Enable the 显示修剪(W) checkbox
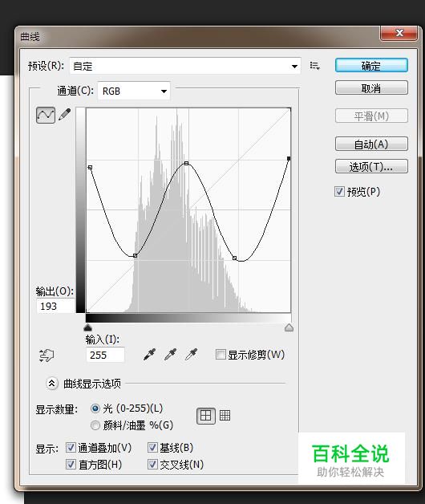 221,355
